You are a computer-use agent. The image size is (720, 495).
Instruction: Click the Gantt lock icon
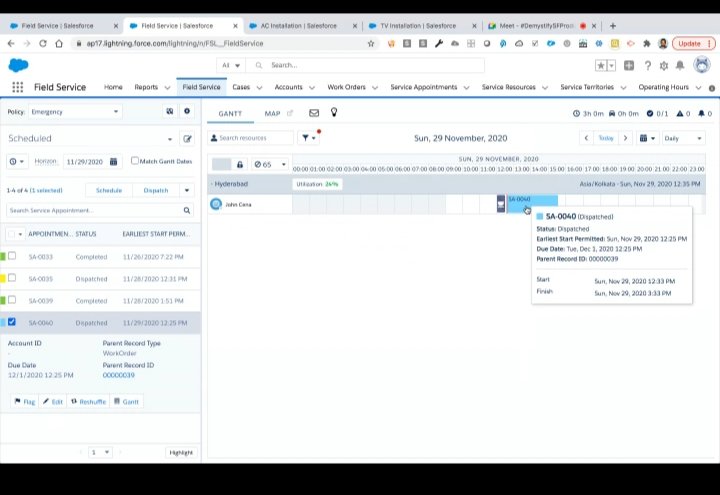[x=240, y=164]
